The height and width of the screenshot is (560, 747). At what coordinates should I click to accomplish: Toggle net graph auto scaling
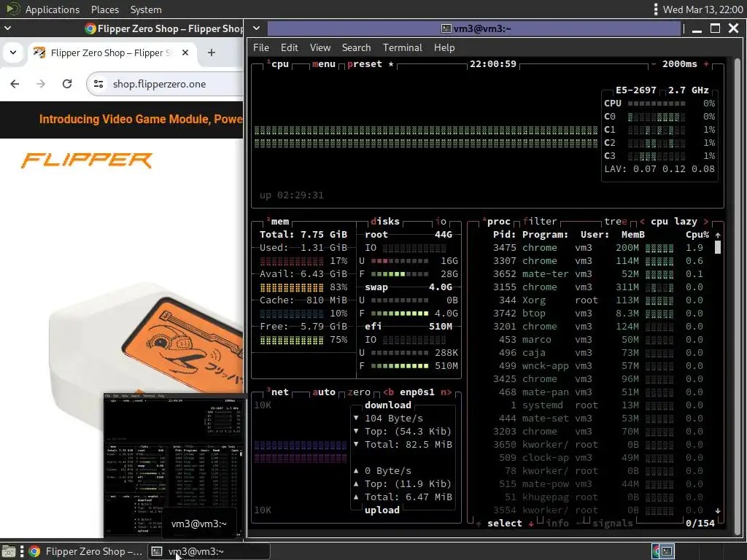324,392
